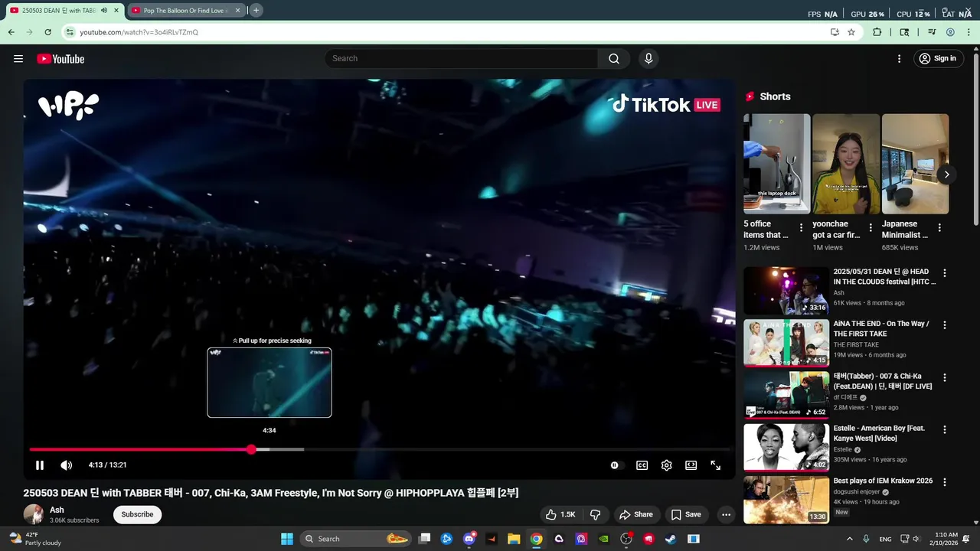The image size is (980, 551).
Task: Open 'HEAD IN THE CLOUDS festival' video title
Action: [x=884, y=276]
